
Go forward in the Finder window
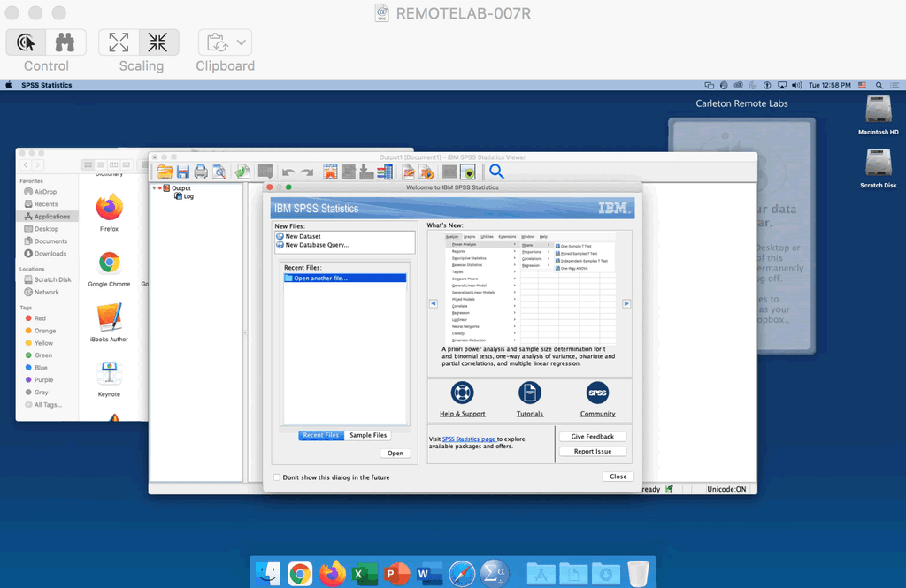tap(37, 165)
